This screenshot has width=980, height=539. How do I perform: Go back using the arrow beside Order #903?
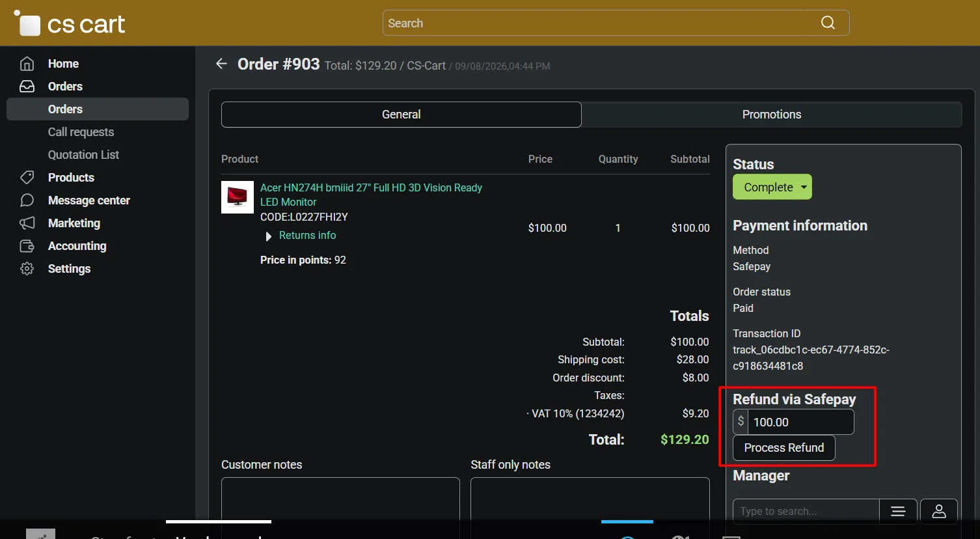pyautogui.click(x=222, y=64)
